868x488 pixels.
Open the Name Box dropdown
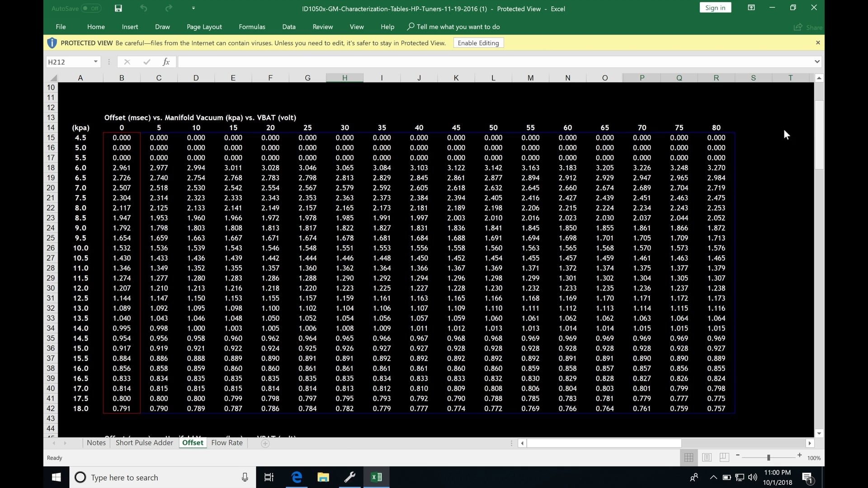(95, 61)
